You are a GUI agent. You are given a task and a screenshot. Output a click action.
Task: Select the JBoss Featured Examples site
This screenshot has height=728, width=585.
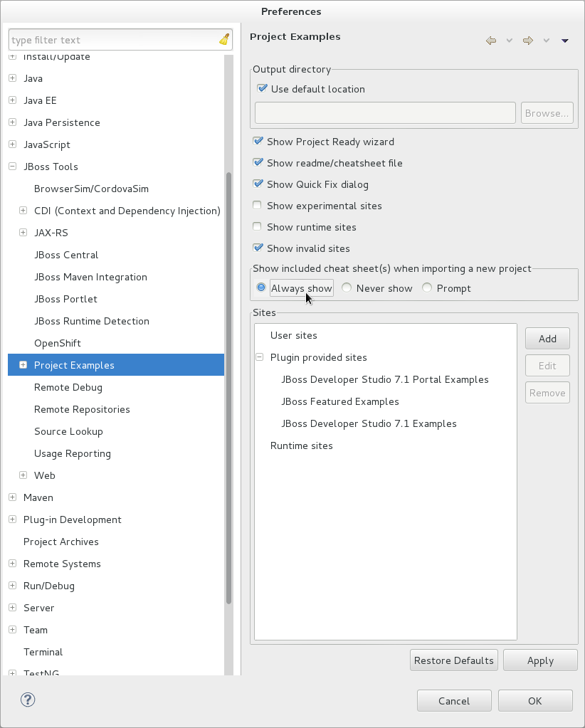(339, 401)
